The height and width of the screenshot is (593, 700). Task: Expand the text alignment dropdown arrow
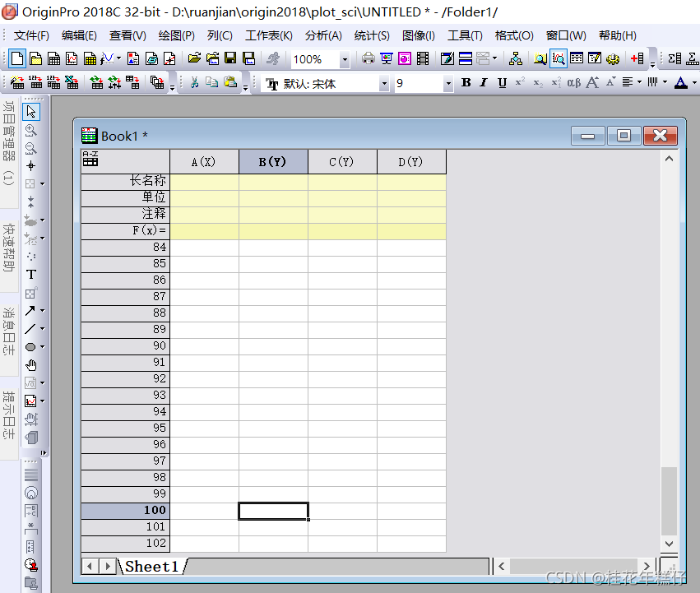639,82
